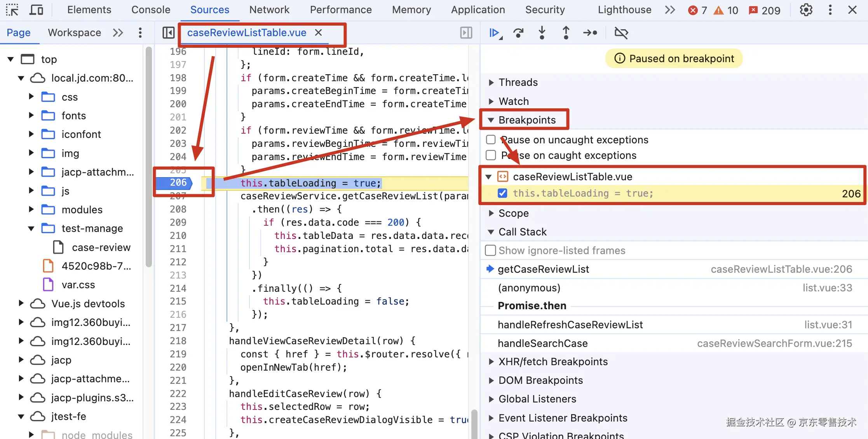Resume script execution button

[494, 33]
